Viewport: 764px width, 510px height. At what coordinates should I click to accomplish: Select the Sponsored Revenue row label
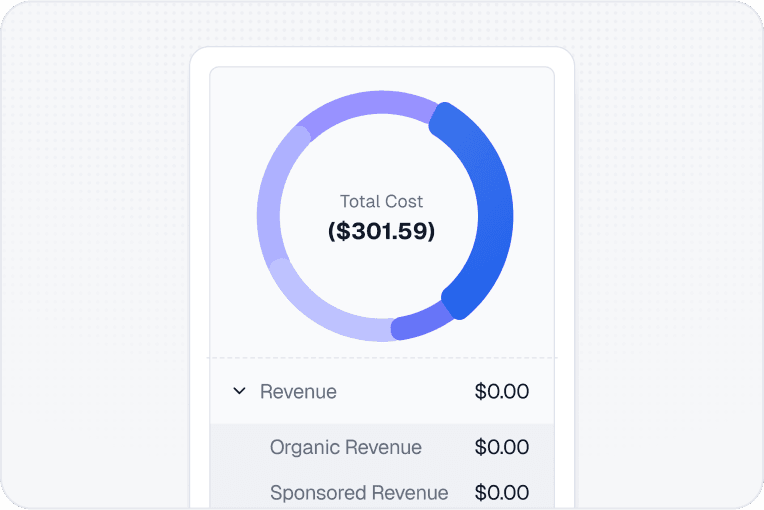[x=359, y=493]
